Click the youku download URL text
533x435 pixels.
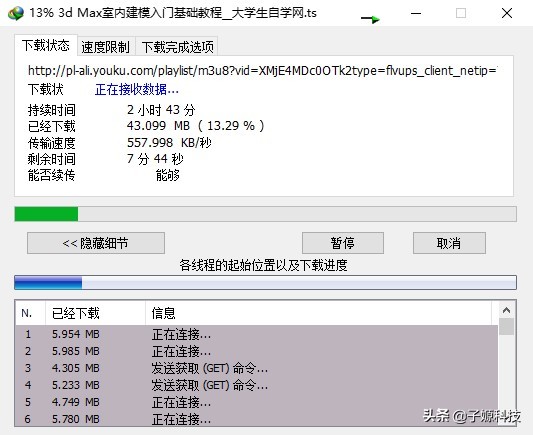(262, 71)
